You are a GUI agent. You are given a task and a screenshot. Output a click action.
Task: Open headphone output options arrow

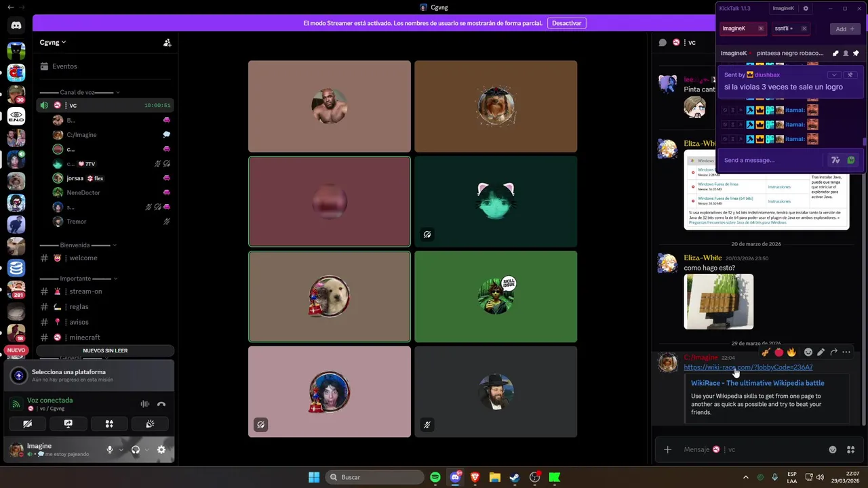tap(146, 449)
